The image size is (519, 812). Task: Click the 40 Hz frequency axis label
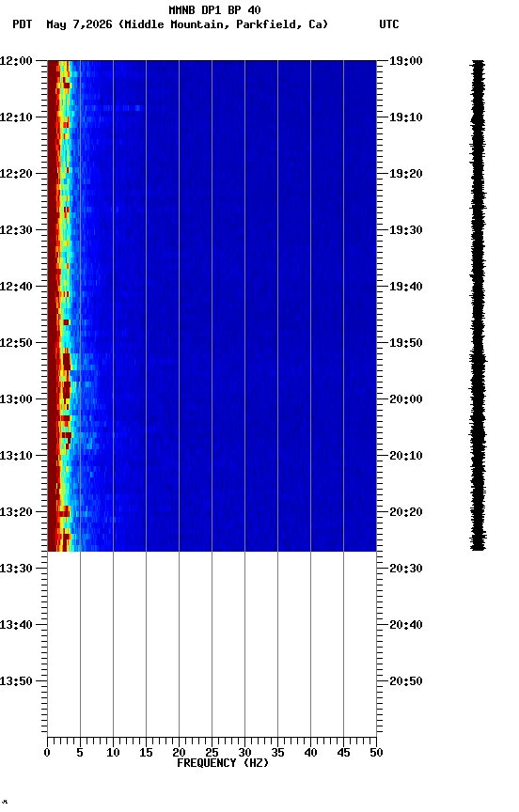coord(311,753)
